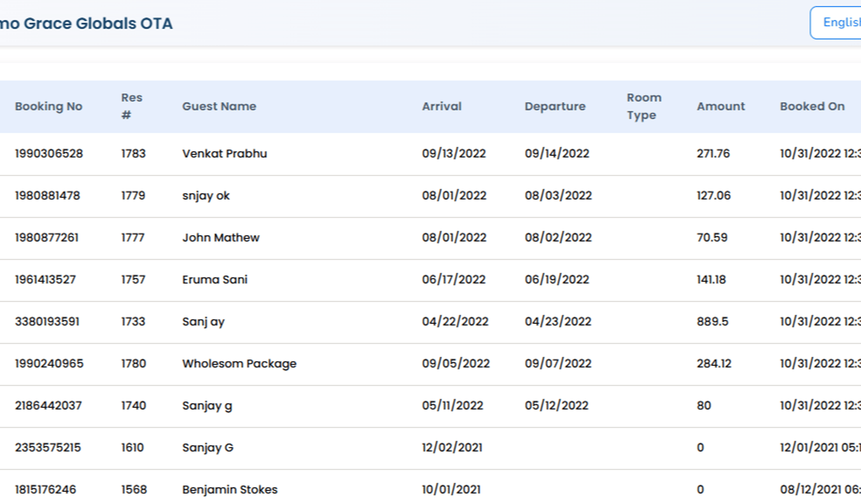Click arrival date 05/11/2022
The width and height of the screenshot is (861, 504).
(x=453, y=405)
